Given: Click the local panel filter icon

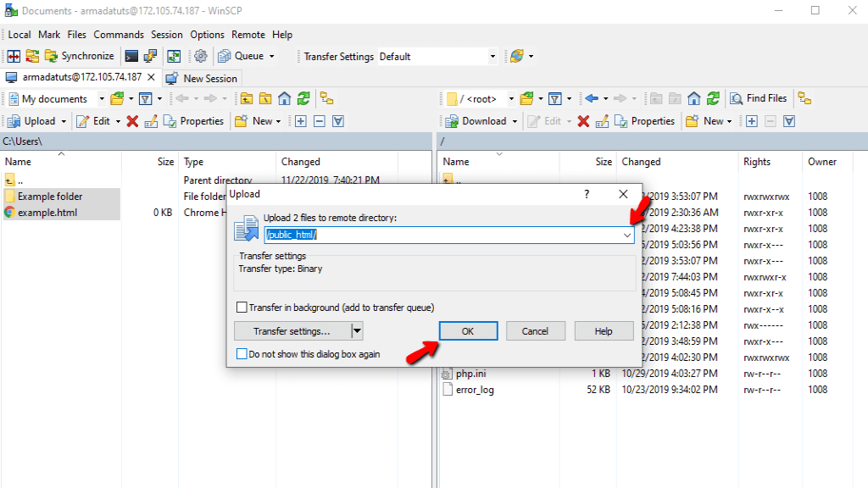Looking at the screenshot, I should [146, 99].
